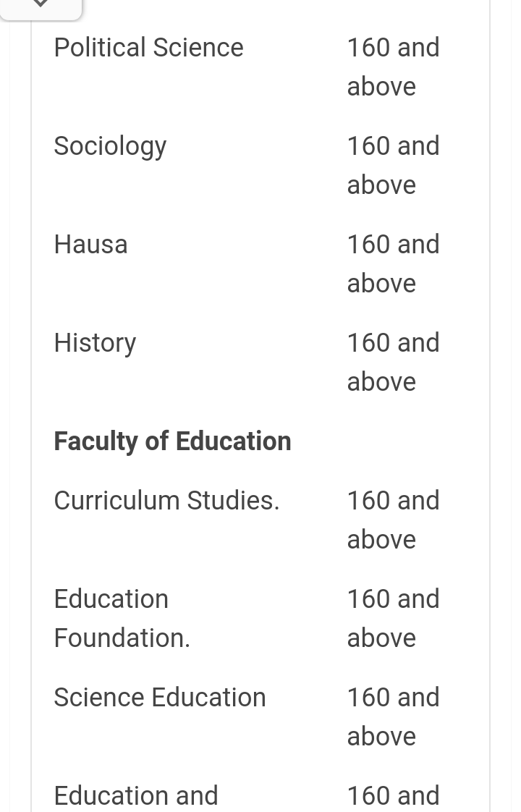
Task: Click the Sociology row label
Action: click(x=110, y=147)
